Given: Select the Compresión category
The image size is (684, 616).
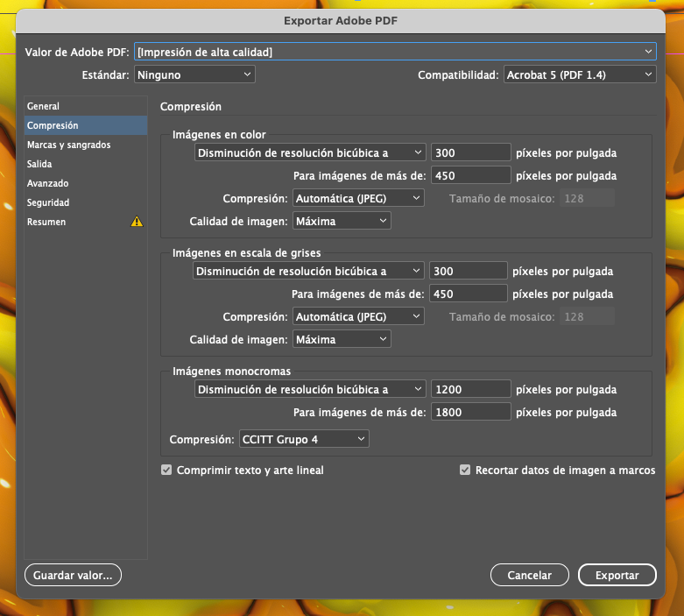Looking at the screenshot, I should click(86, 125).
